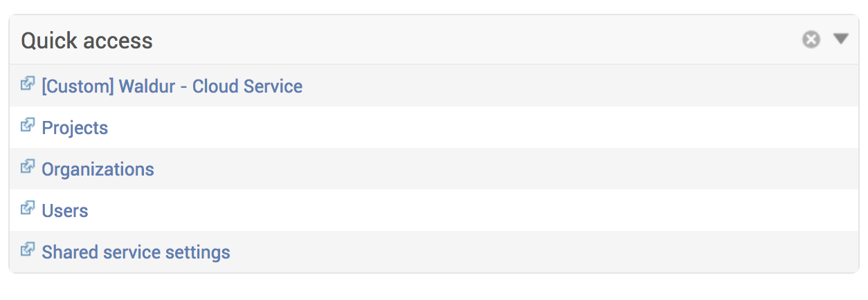
Task: Click the blank space in the Projects row
Action: coord(485,128)
